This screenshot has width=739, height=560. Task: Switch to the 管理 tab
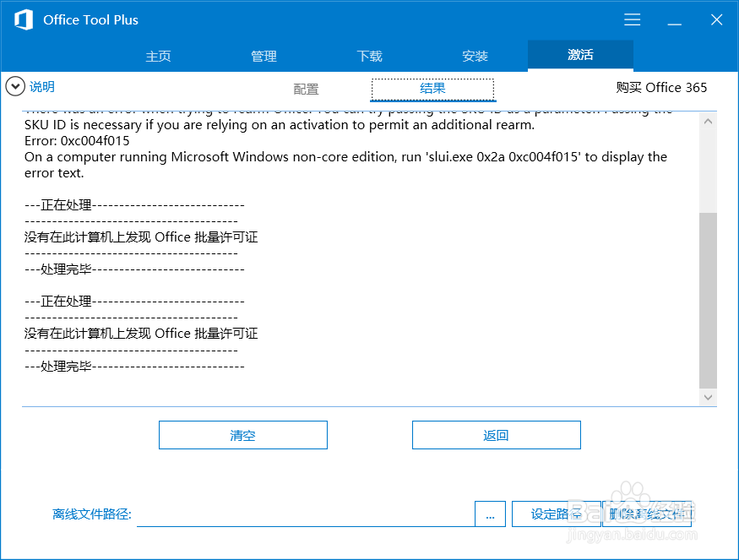tap(264, 56)
